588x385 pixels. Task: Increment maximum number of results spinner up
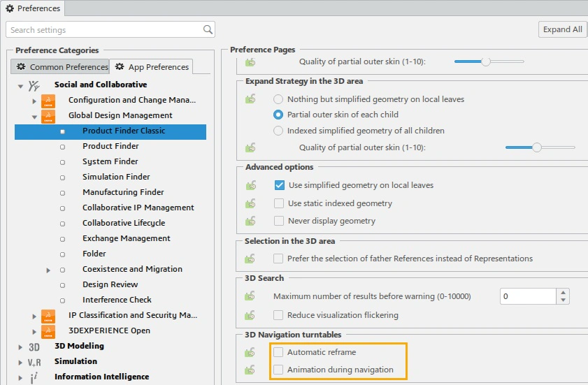point(564,292)
